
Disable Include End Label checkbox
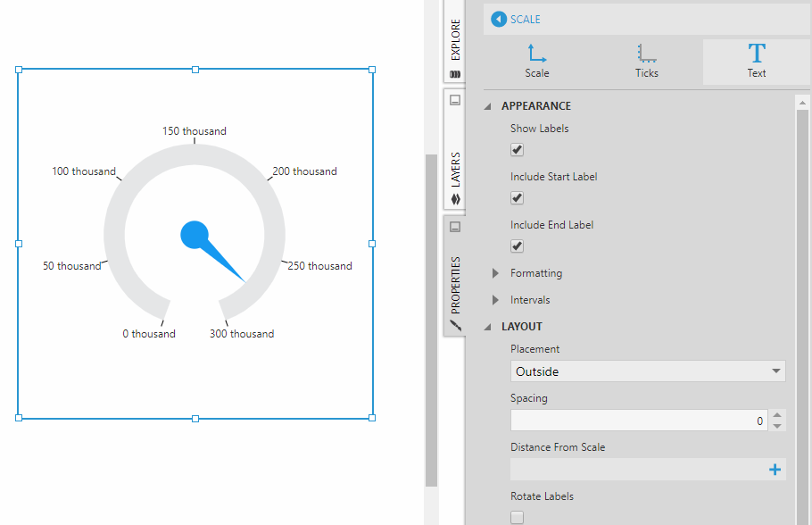point(517,246)
